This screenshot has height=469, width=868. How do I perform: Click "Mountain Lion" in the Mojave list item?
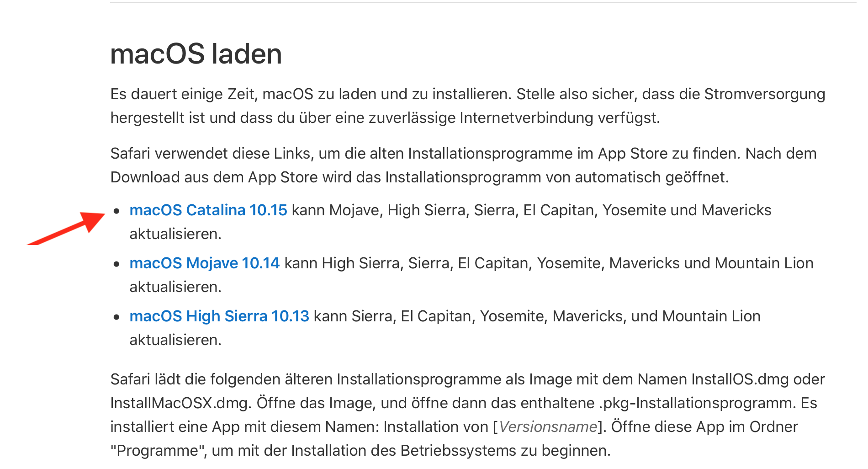click(764, 263)
